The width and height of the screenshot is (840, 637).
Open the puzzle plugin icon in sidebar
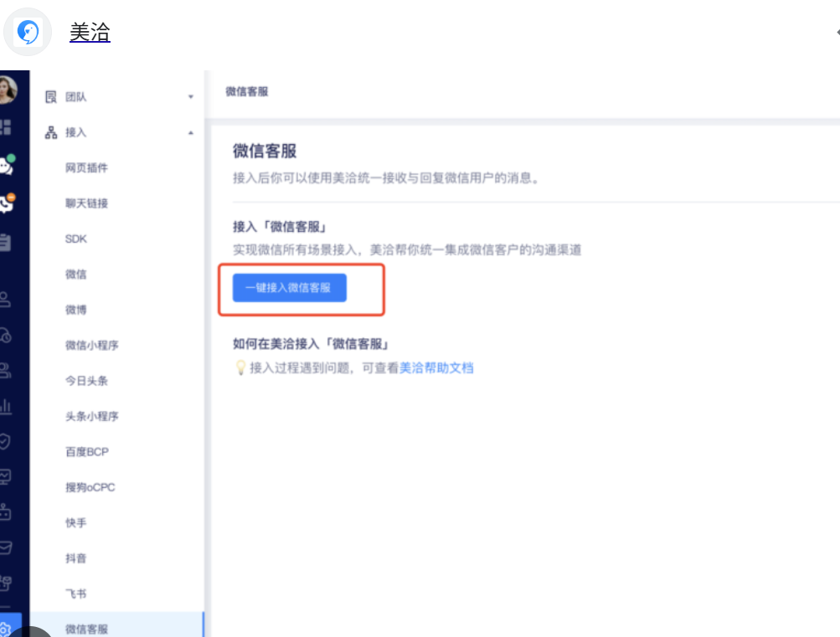(5, 583)
